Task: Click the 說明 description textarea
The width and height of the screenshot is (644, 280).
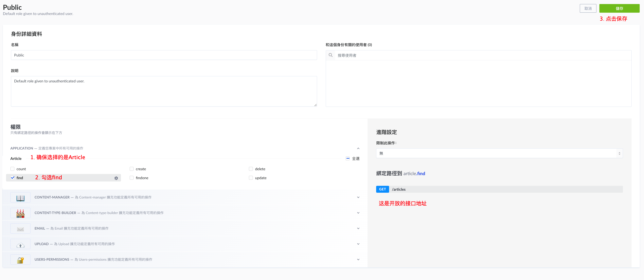Action: [164, 91]
